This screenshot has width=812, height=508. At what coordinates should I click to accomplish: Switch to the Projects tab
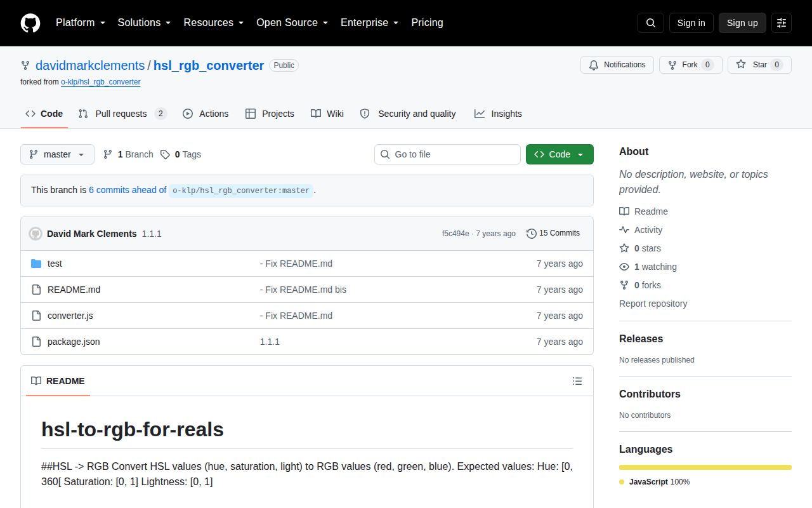pyautogui.click(x=270, y=114)
